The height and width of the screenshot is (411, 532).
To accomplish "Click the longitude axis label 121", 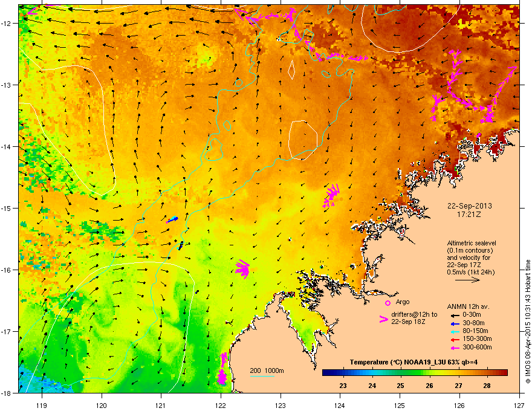I will (161, 405).
